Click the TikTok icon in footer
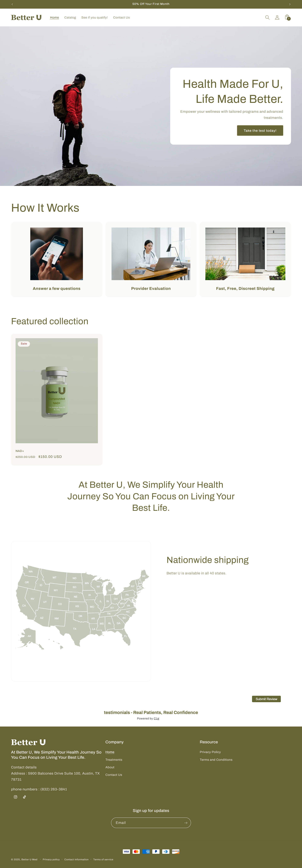The width and height of the screenshot is (302, 868). coord(24,797)
